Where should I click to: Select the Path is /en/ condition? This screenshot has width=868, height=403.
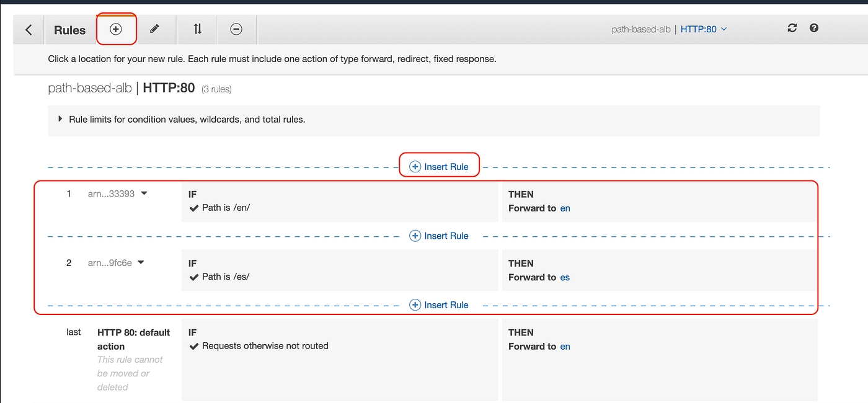226,208
